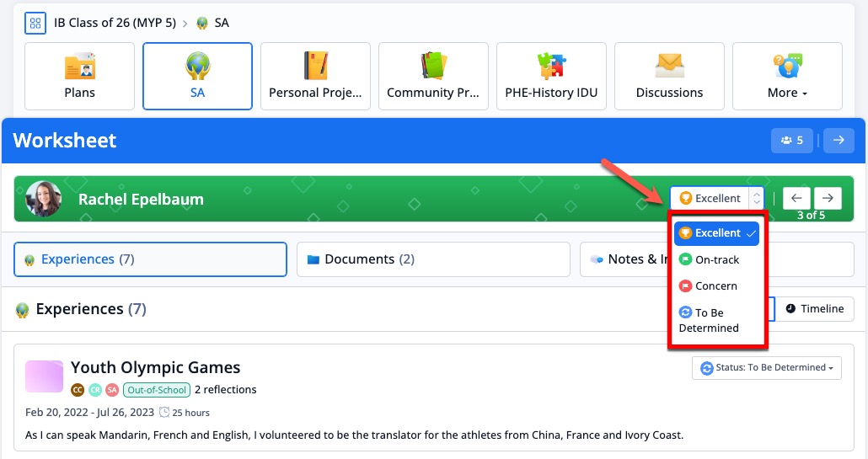Click the student count button showing 5
This screenshot has height=459, width=868.
(x=792, y=141)
